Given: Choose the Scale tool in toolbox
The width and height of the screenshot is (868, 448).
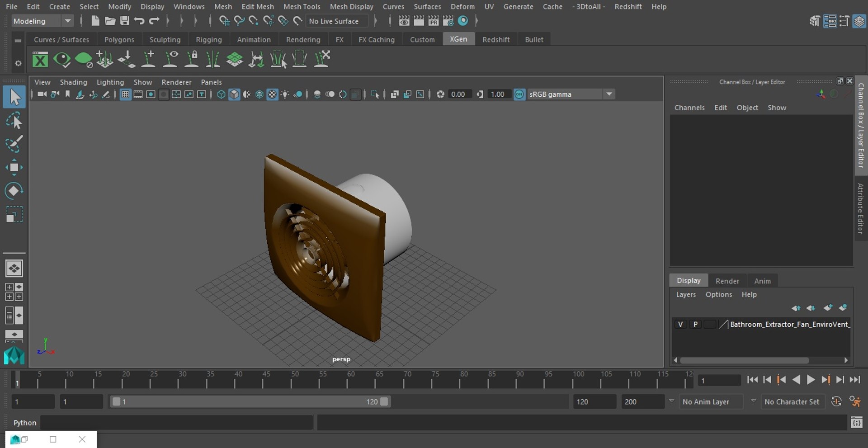Looking at the screenshot, I should pos(14,214).
